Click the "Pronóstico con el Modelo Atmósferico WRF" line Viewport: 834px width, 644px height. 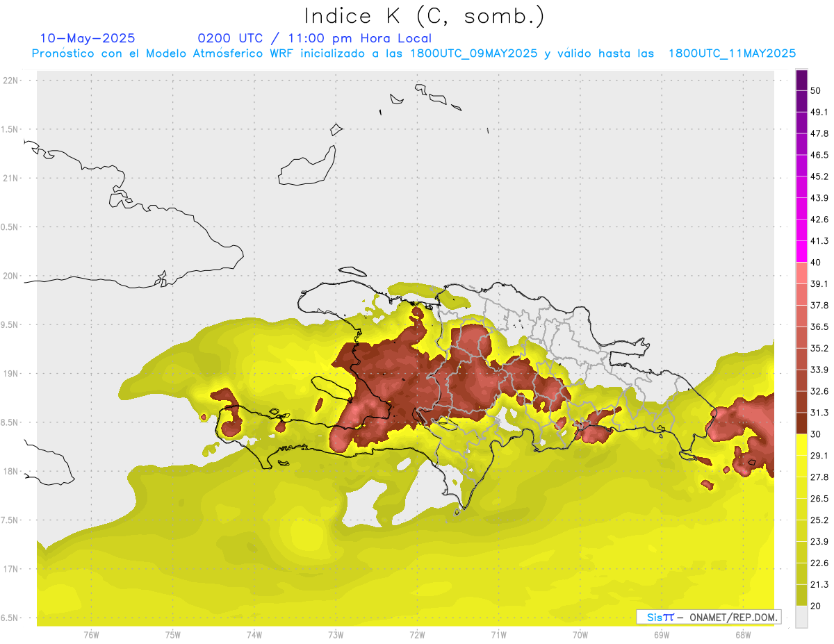point(414,53)
